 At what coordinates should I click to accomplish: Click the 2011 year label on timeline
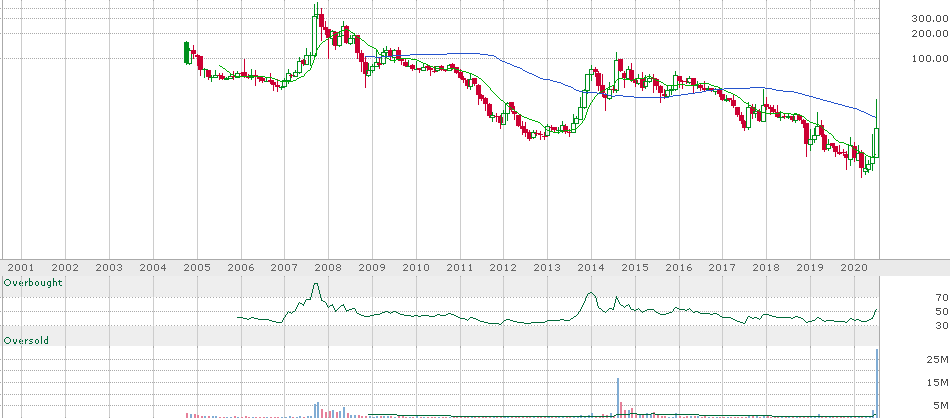click(460, 267)
